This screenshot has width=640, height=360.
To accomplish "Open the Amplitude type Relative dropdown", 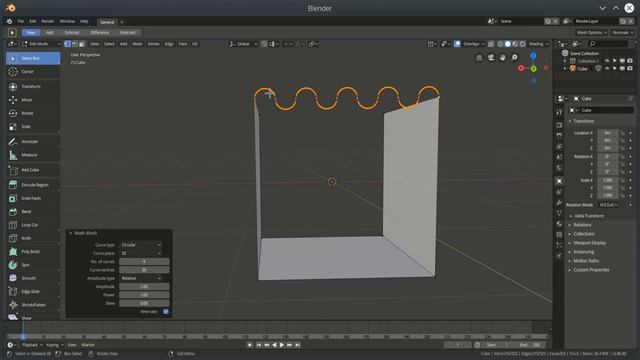I will click(141, 278).
